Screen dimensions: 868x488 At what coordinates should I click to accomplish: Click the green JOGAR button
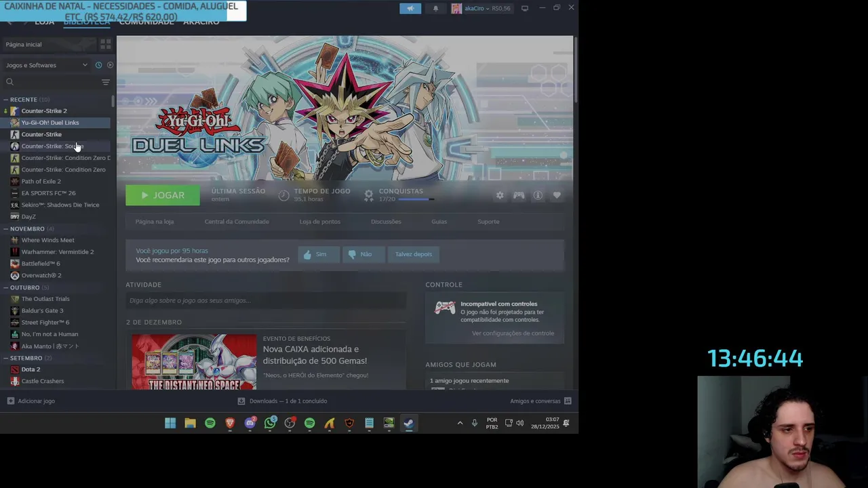click(x=163, y=195)
